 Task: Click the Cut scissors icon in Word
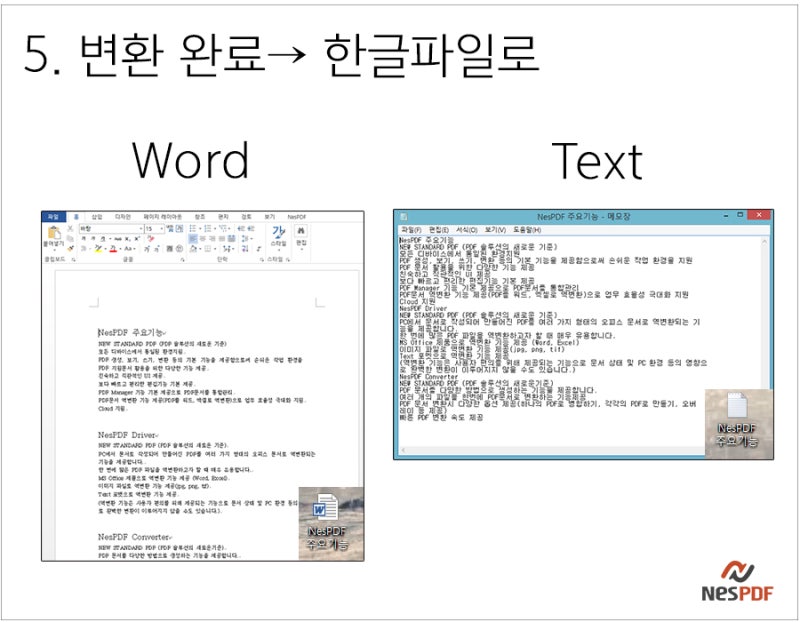pyautogui.click(x=70, y=229)
